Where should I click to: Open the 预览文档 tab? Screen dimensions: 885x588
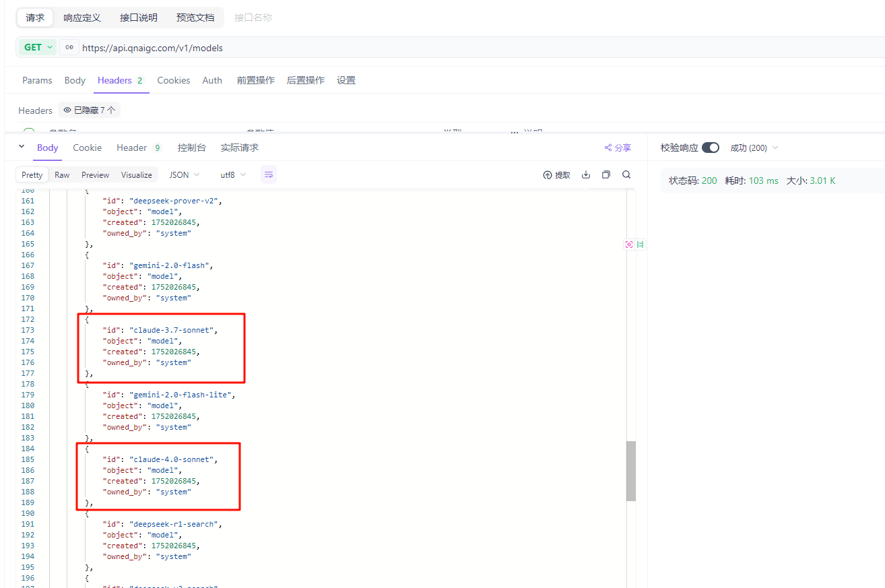coord(195,18)
